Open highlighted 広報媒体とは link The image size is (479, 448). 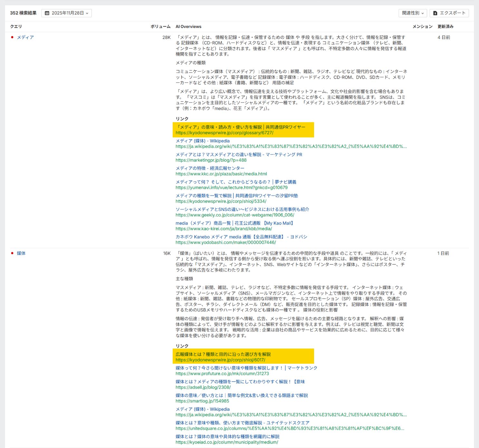(223, 354)
